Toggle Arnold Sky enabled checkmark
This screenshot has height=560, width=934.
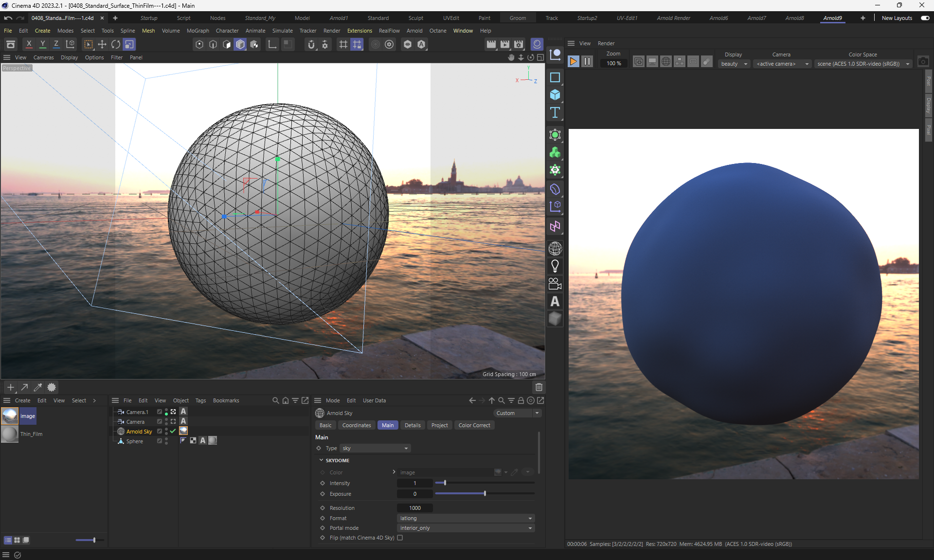click(x=173, y=432)
